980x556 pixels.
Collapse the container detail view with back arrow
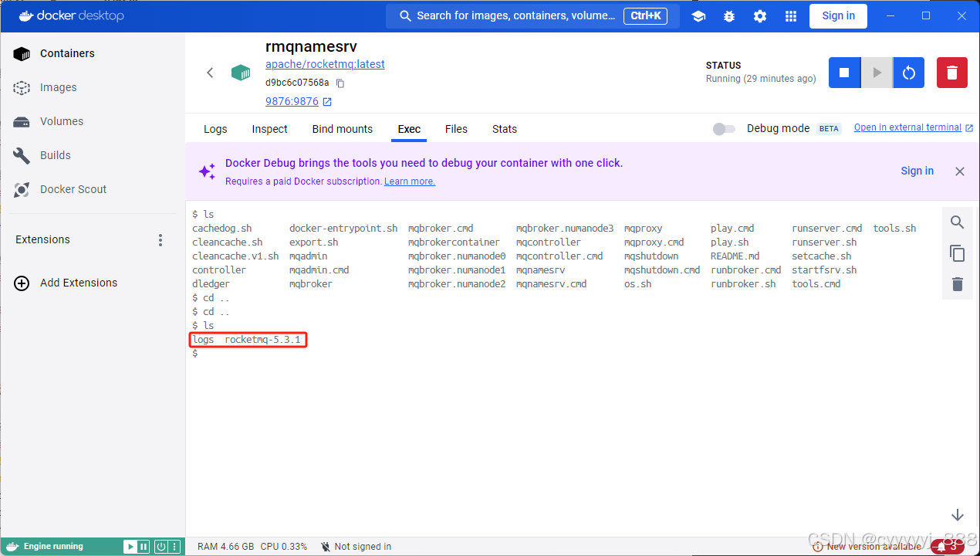coord(210,72)
